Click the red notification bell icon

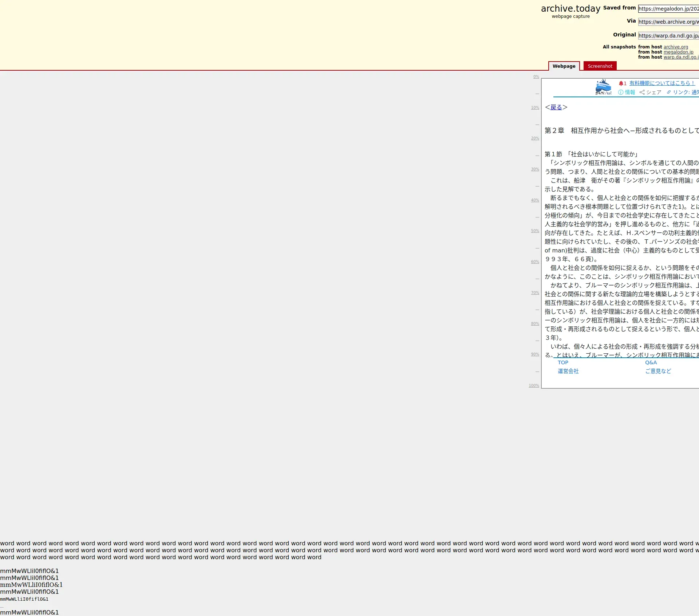pos(621,83)
